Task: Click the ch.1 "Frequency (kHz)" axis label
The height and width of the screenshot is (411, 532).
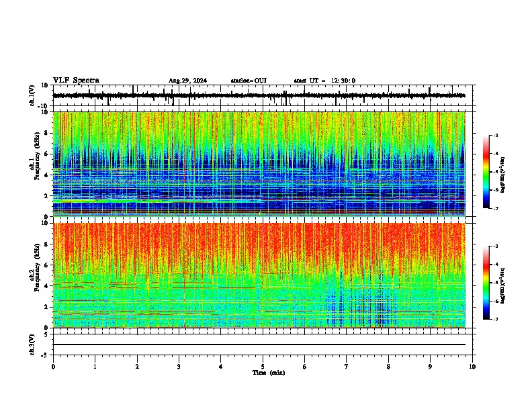Action: 36,156
